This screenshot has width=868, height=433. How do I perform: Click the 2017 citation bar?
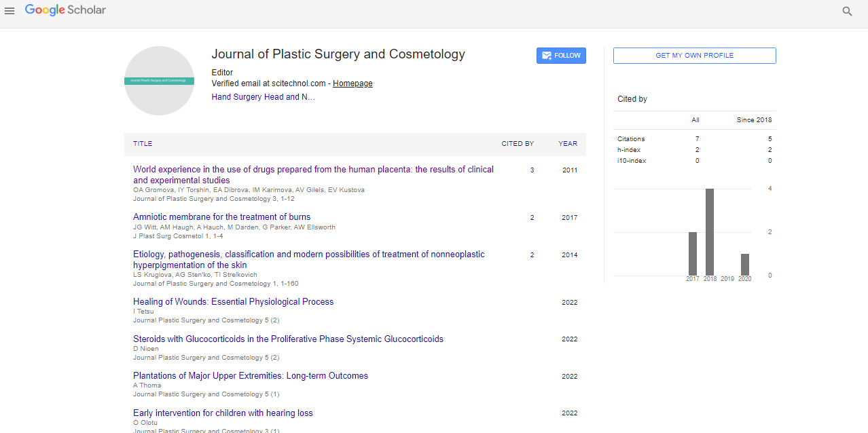click(693, 253)
